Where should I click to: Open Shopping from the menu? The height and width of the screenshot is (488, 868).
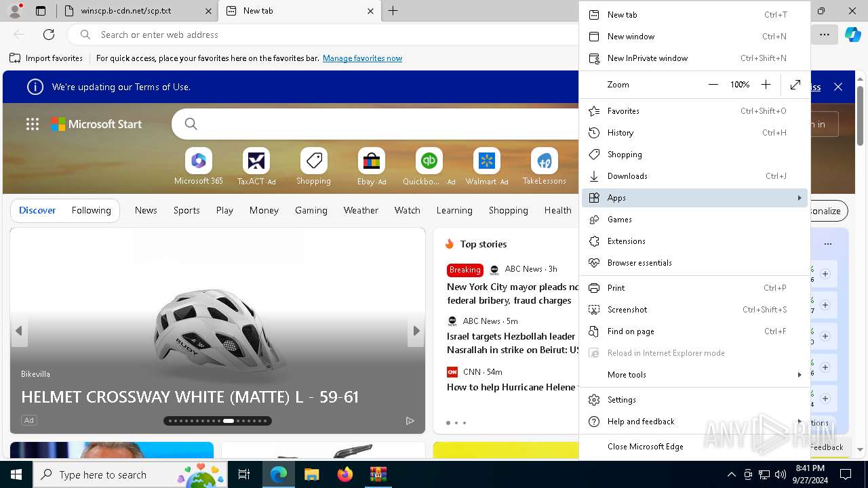click(x=694, y=155)
